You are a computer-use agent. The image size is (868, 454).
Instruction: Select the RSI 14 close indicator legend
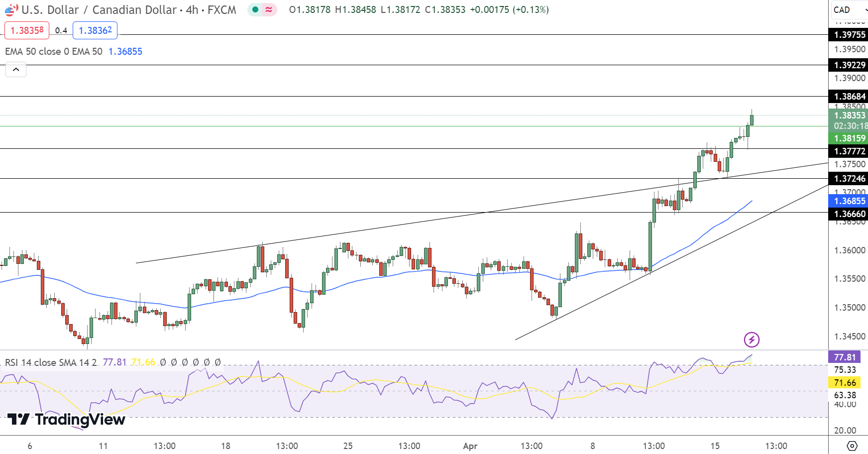pyautogui.click(x=51, y=362)
